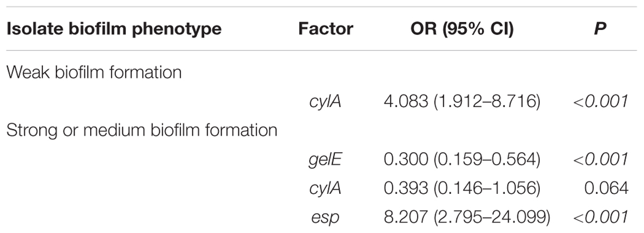
Task: Click cylA factor under weak biofilm formation
Action: (x=326, y=101)
